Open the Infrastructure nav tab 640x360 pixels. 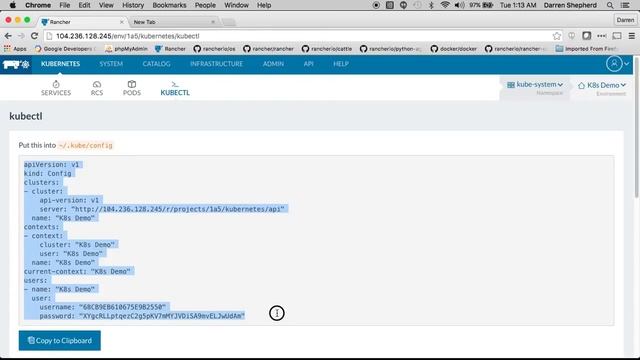pos(216,64)
